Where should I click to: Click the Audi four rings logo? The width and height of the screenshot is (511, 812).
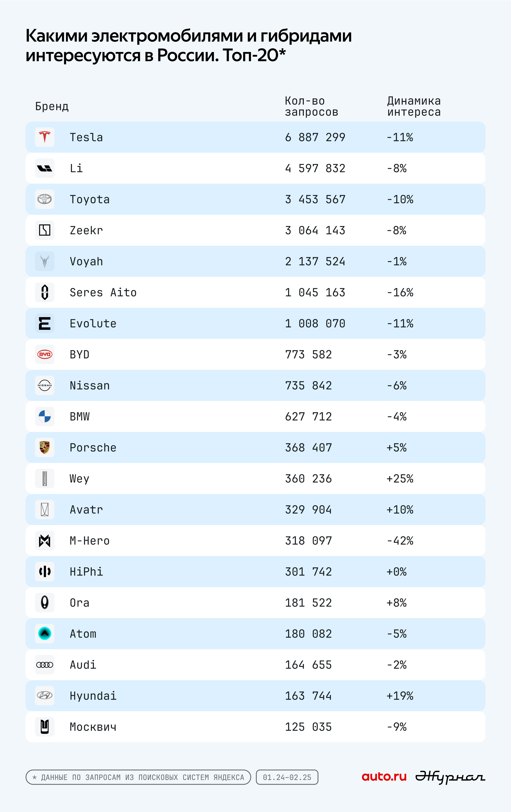tap(44, 665)
